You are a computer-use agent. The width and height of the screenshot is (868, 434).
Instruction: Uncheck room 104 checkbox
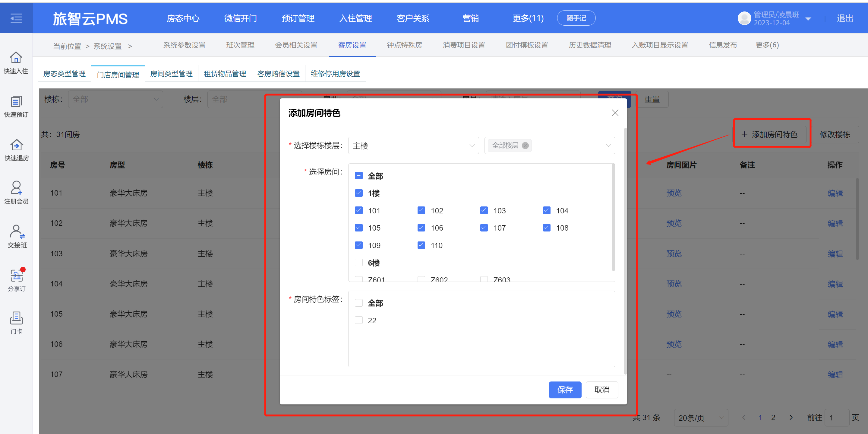547,210
